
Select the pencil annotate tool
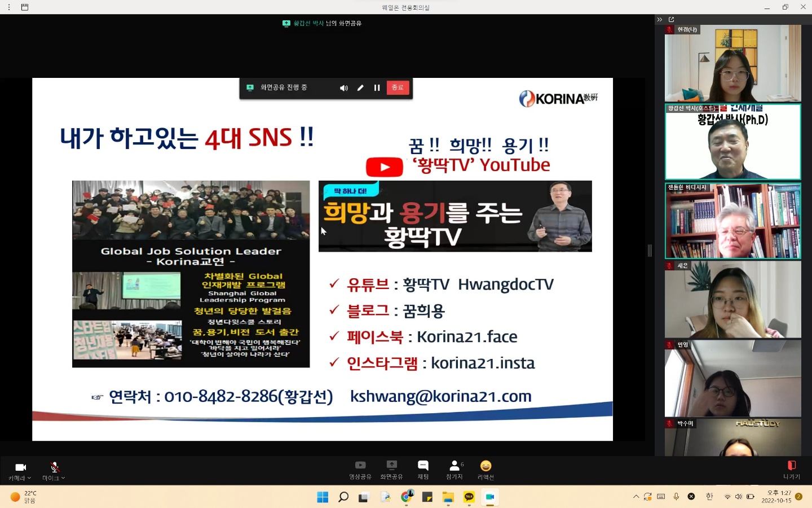pyautogui.click(x=360, y=88)
